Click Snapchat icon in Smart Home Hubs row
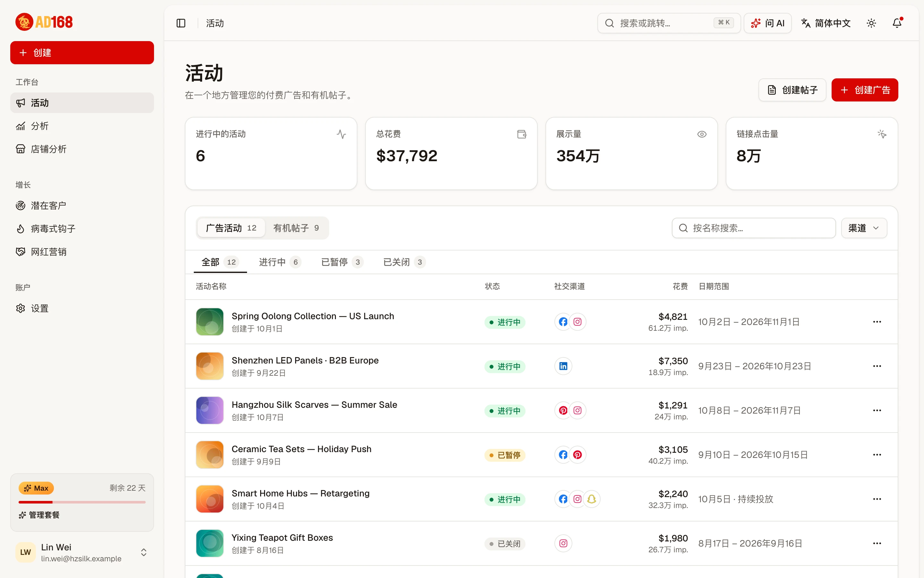Image resolution: width=924 pixels, height=578 pixels. (592, 499)
